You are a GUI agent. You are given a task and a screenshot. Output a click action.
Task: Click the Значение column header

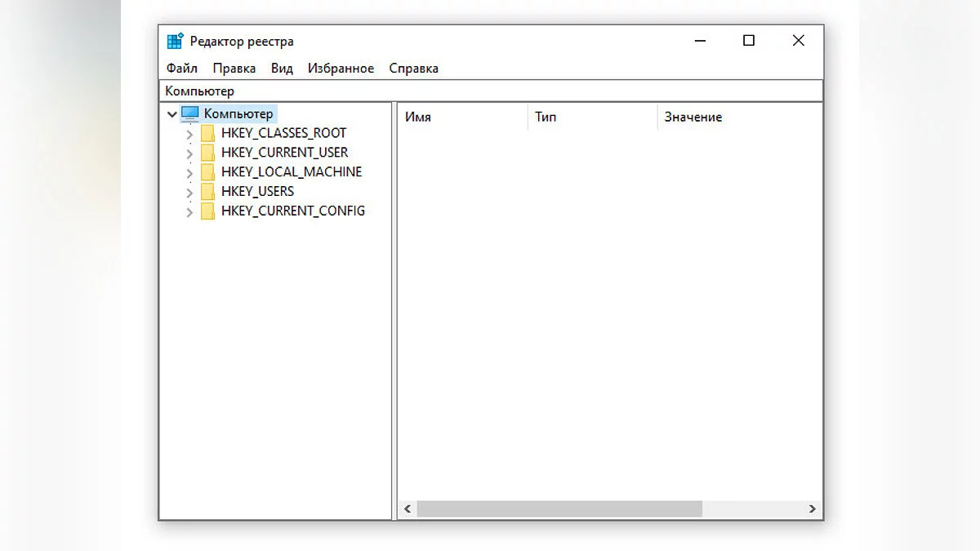693,117
